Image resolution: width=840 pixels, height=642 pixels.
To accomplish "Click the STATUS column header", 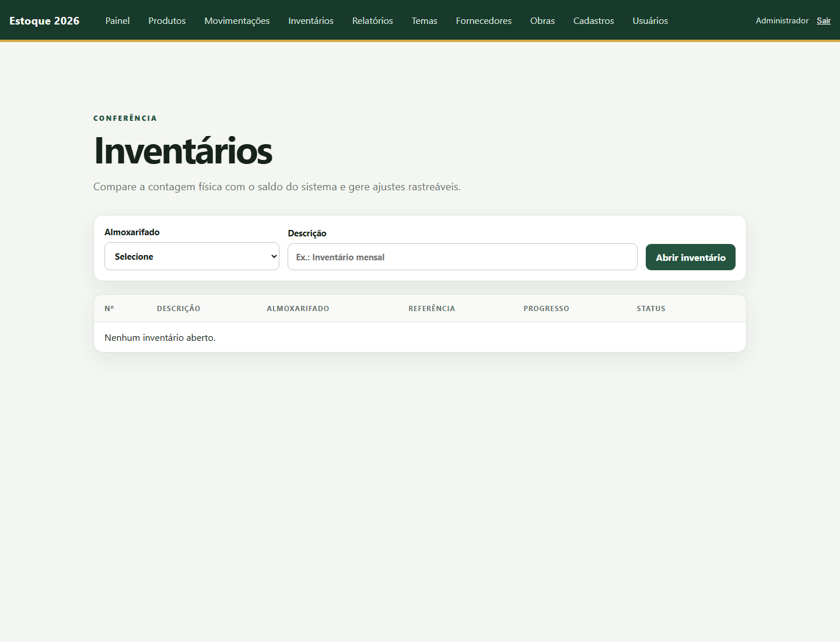I will click(x=651, y=308).
